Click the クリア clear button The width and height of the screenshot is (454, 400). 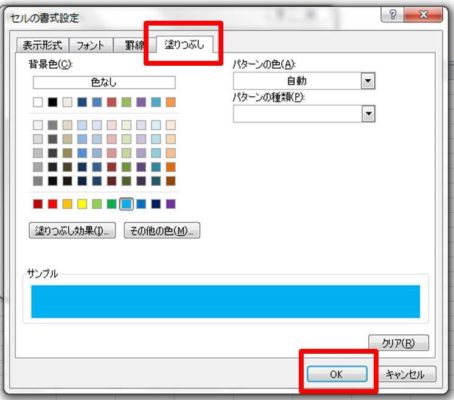[x=398, y=343]
